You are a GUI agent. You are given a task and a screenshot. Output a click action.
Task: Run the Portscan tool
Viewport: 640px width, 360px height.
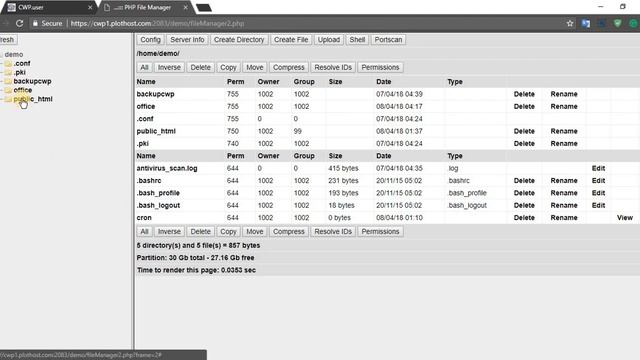[x=388, y=40]
